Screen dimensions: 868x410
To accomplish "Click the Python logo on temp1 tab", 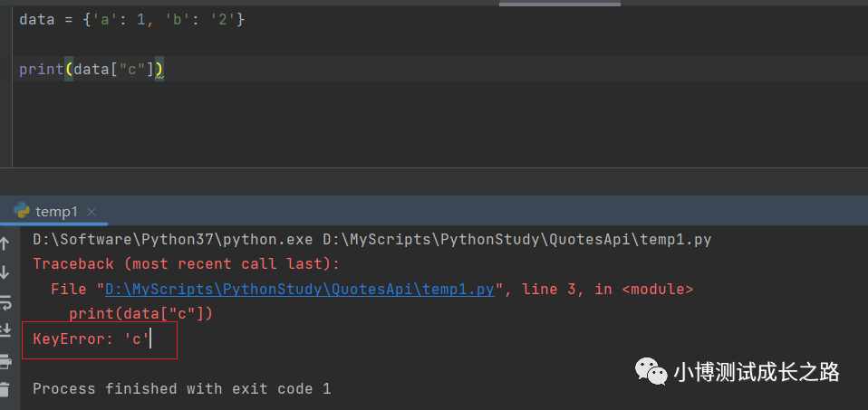I will [22, 210].
